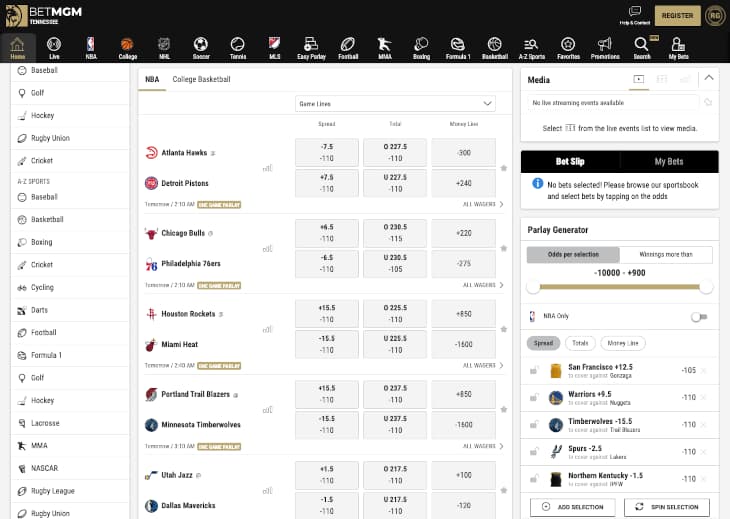The height and width of the screenshot is (519, 730).
Task: Favorite the Bulls vs 76ers game star
Action: 504,249
